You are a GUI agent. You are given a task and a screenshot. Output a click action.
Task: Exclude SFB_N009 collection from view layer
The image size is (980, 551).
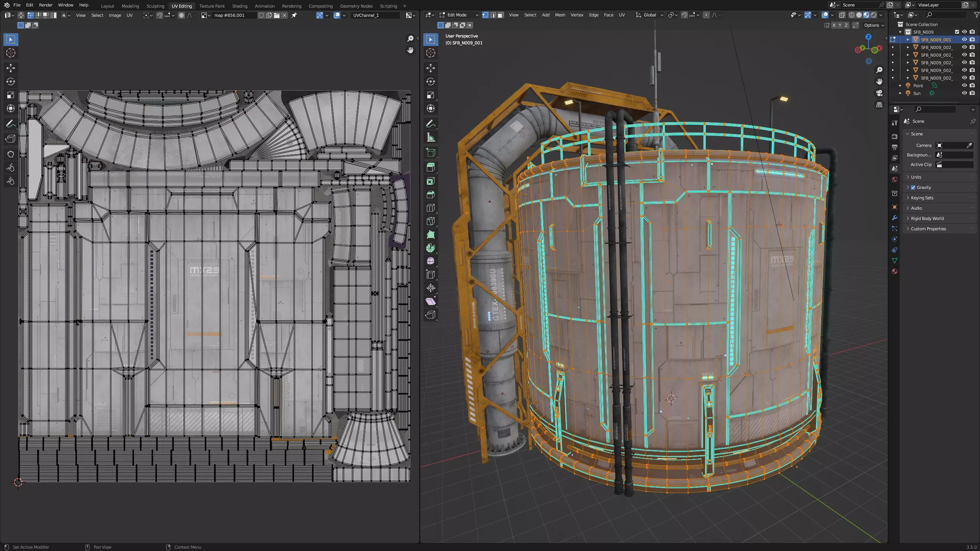[x=957, y=32]
